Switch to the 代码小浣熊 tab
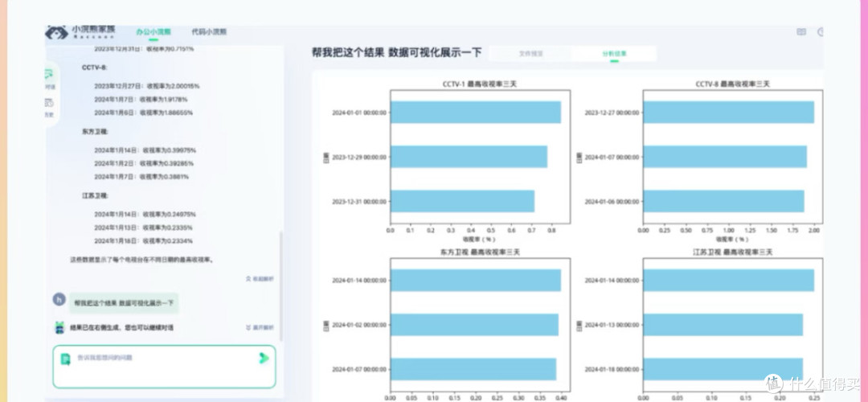Screen dimensions: 868x402 (x=209, y=31)
